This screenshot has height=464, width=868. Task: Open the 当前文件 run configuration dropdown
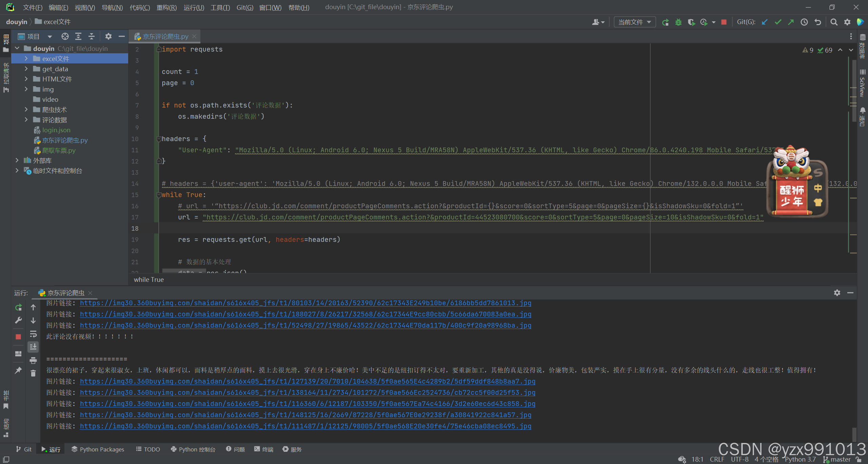pos(635,22)
